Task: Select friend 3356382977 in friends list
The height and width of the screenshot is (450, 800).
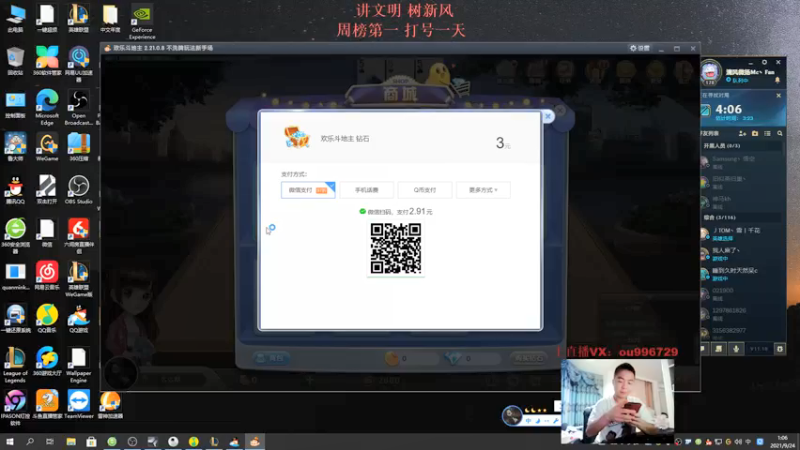Action: coord(741,332)
